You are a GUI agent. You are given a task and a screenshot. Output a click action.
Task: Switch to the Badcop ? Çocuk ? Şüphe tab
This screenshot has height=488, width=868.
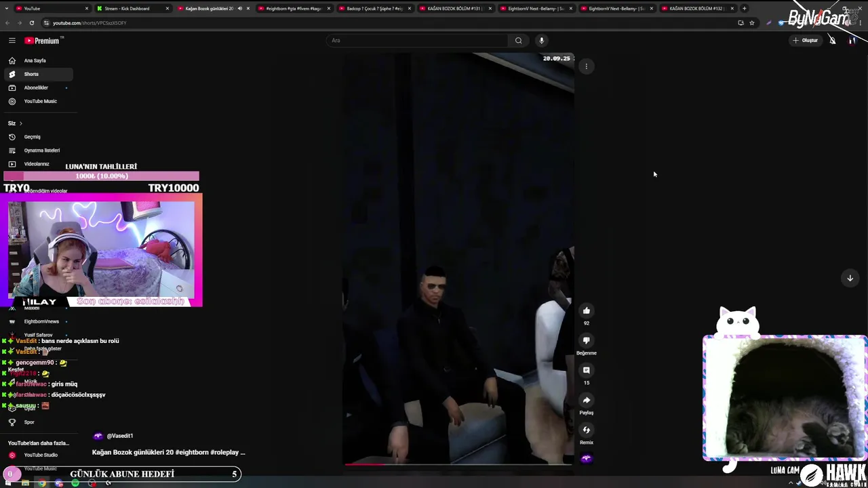pyautogui.click(x=374, y=8)
